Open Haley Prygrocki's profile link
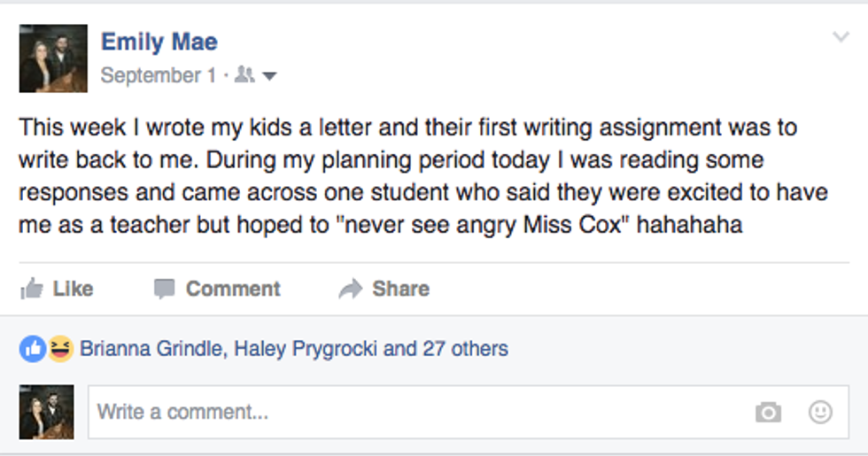Viewport: 868px width, 456px height. click(306, 349)
